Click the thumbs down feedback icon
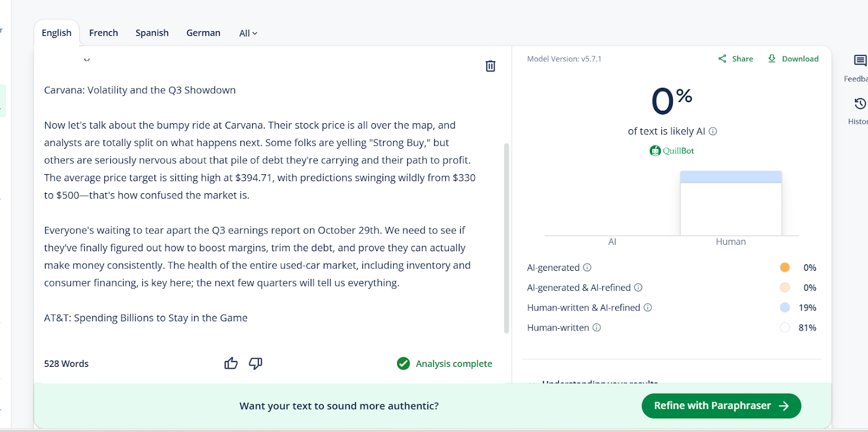The image size is (868, 432). coord(256,364)
